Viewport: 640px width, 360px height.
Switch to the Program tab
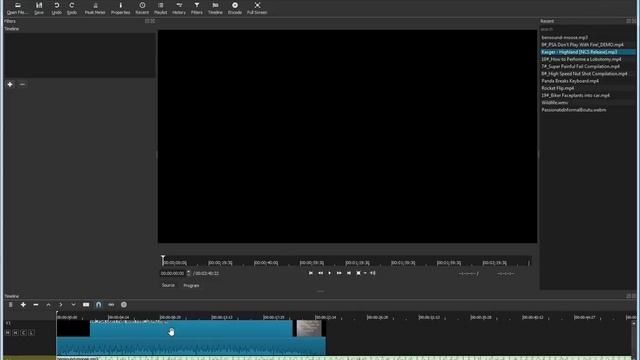[x=191, y=285]
